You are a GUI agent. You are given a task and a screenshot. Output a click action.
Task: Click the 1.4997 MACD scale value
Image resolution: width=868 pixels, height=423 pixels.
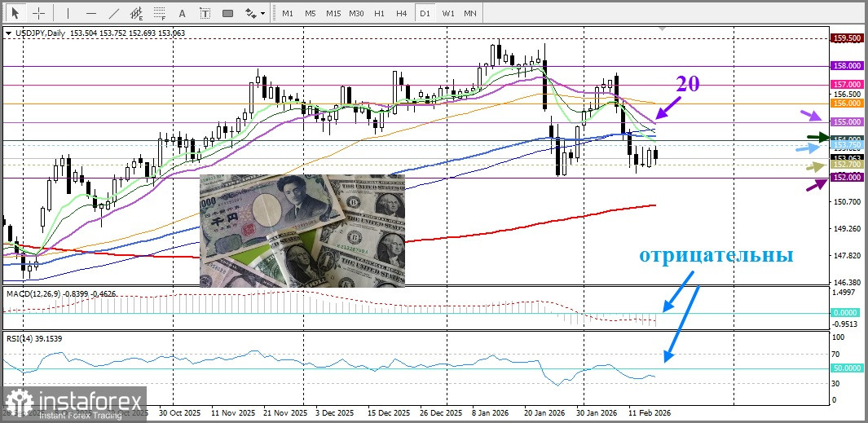click(x=844, y=293)
